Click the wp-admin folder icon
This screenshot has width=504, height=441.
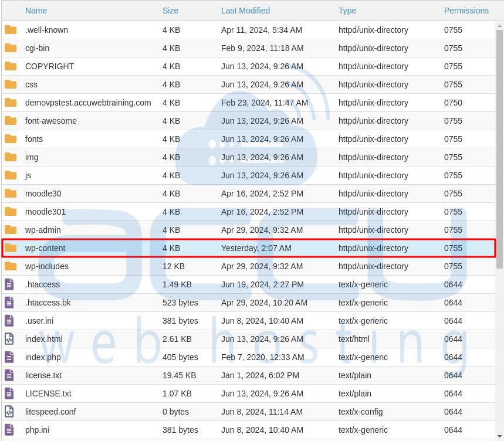[x=11, y=230]
